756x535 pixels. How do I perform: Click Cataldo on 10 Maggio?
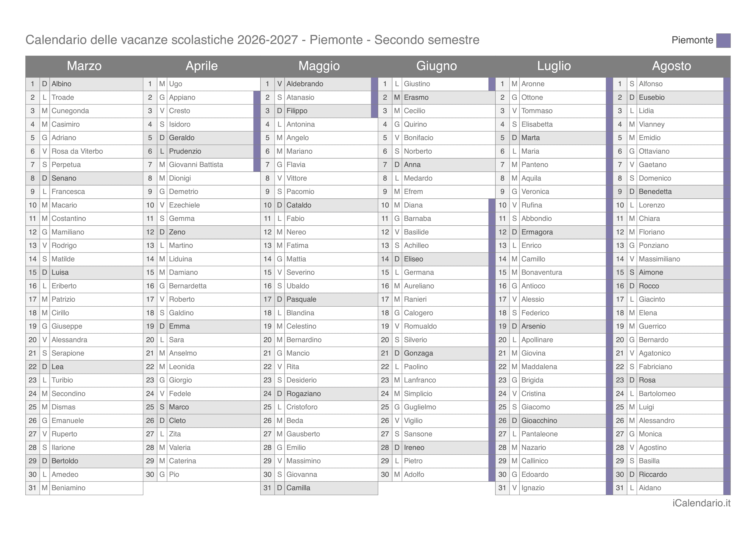tap(299, 205)
